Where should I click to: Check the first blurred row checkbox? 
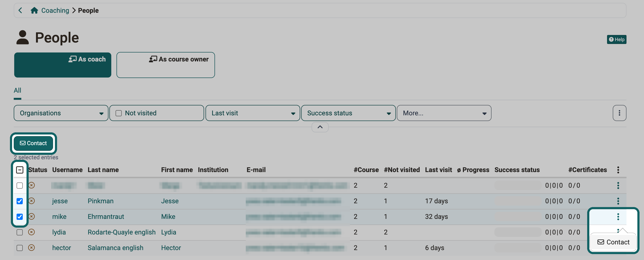coord(19,185)
